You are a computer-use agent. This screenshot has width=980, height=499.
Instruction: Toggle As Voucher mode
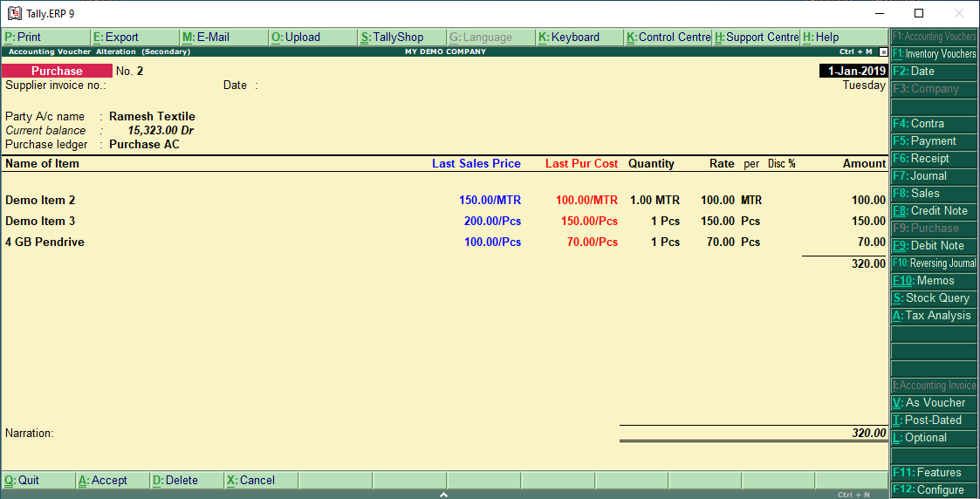coord(934,403)
